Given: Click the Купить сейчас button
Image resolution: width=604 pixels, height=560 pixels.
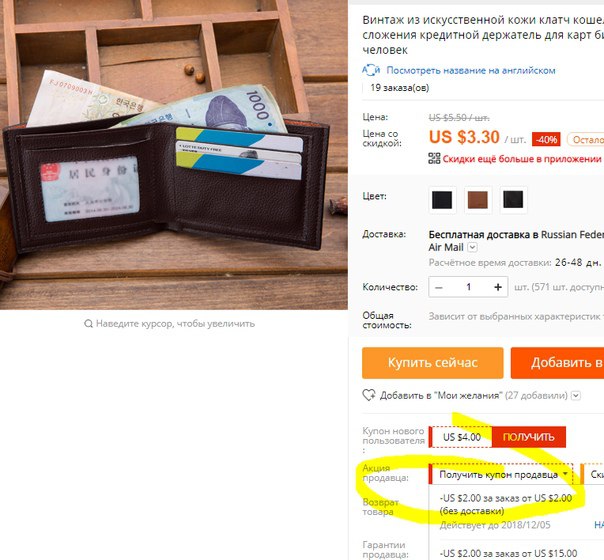Looking at the screenshot, I should pos(433,363).
